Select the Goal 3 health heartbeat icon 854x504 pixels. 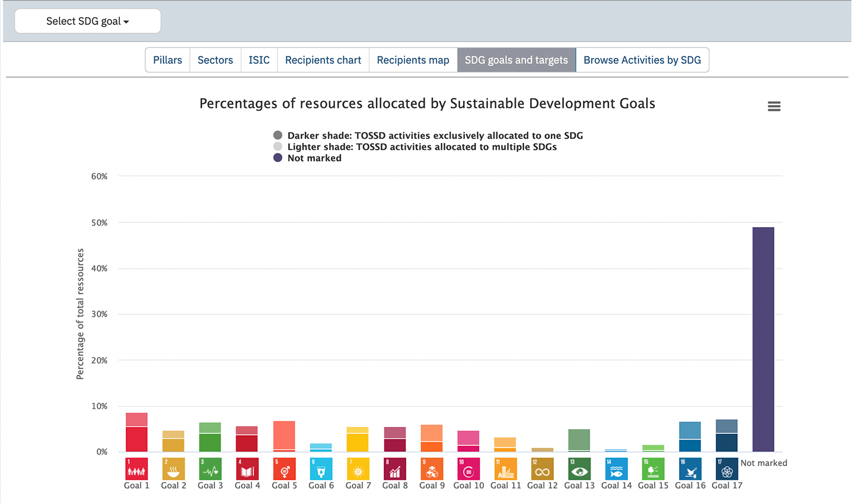click(211, 468)
